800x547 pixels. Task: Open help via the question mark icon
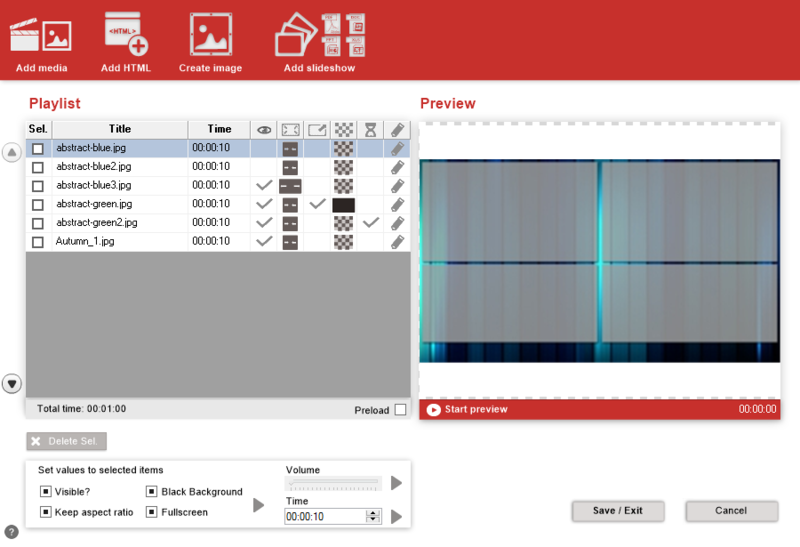(x=11, y=532)
